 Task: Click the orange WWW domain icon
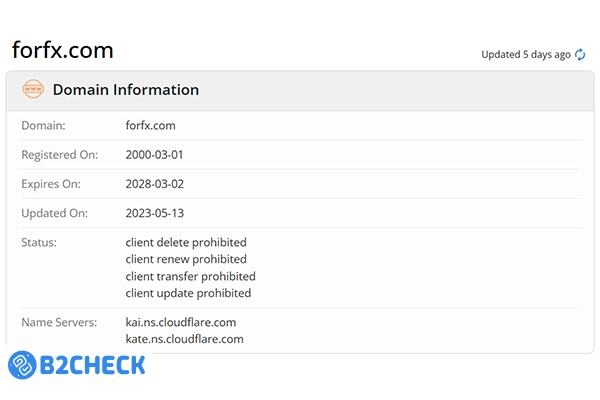pos(33,90)
